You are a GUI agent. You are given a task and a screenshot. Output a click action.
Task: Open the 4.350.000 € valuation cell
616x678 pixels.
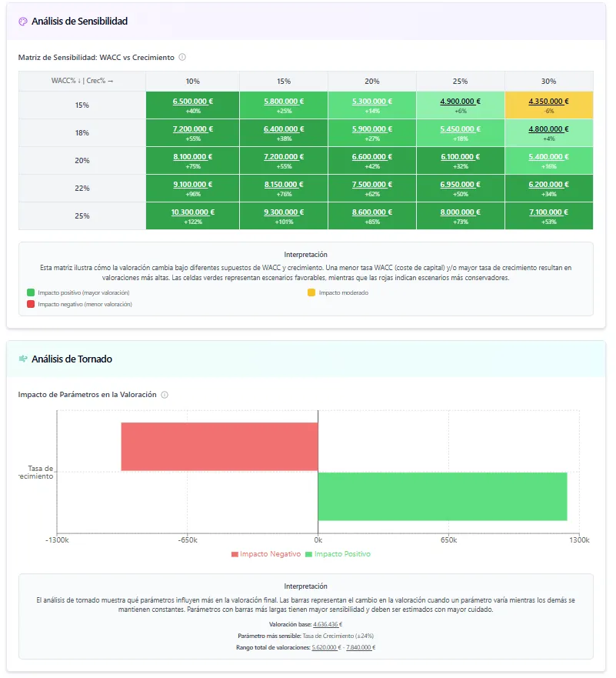pos(548,101)
